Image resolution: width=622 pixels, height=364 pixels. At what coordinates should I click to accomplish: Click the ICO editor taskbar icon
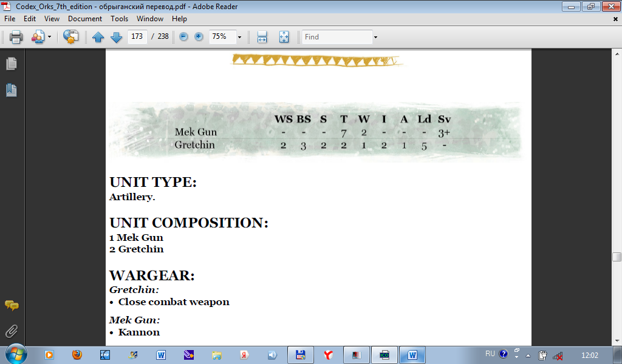tap(384, 355)
